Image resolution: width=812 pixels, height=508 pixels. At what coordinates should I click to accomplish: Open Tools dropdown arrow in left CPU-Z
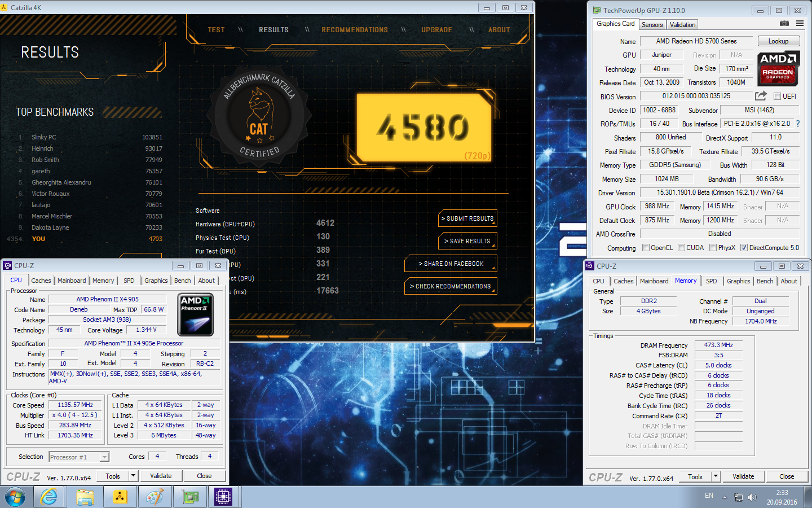pyautogui.click(x=134, y=476)
